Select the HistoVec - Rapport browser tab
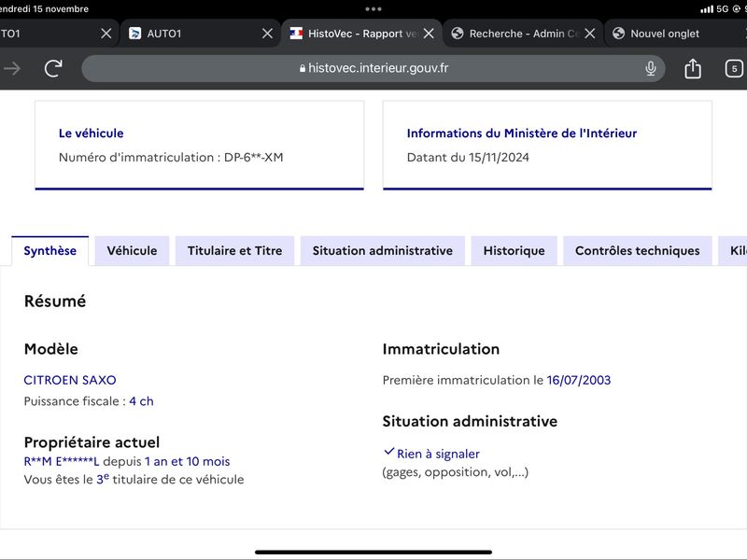Image resolution: width=747 pixels, height=560 pixels. tap(361, 34)
